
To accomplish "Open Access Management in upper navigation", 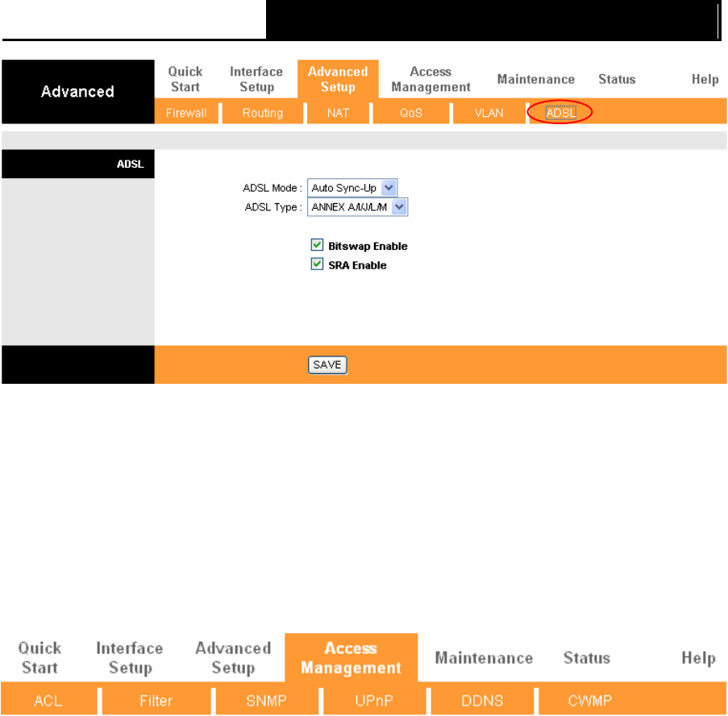I will click(431, 79).
